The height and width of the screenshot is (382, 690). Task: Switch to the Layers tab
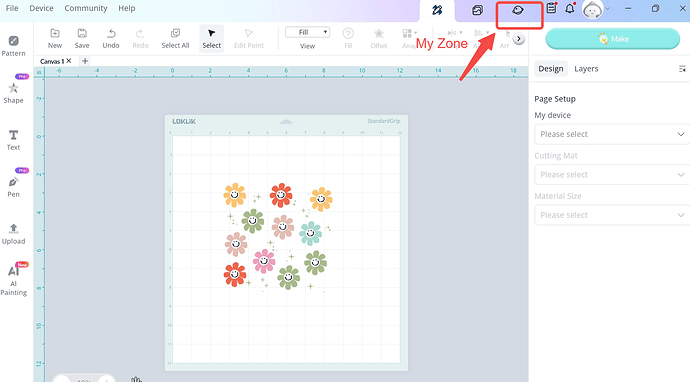pyautogui.click(x=586, y=69)
